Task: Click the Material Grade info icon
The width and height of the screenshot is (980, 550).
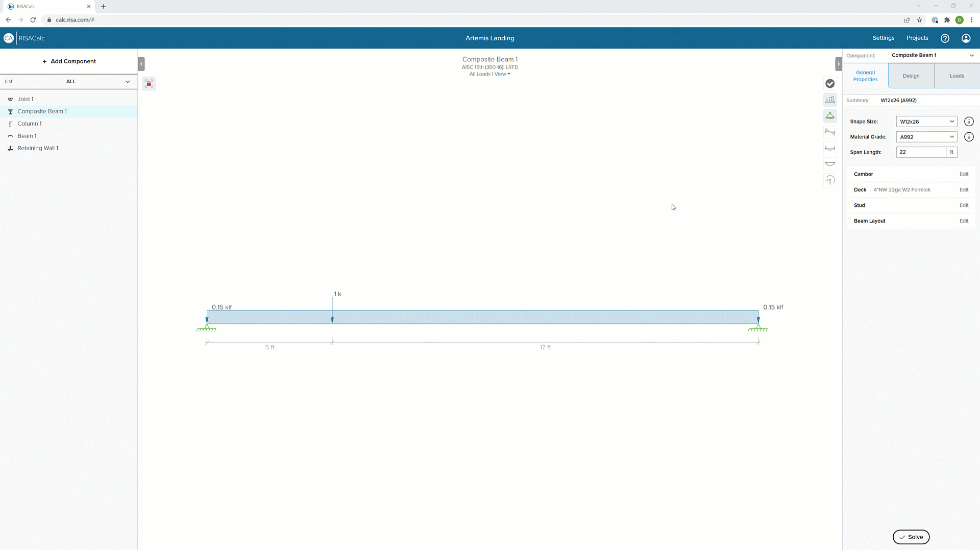Action: (969, 137)
